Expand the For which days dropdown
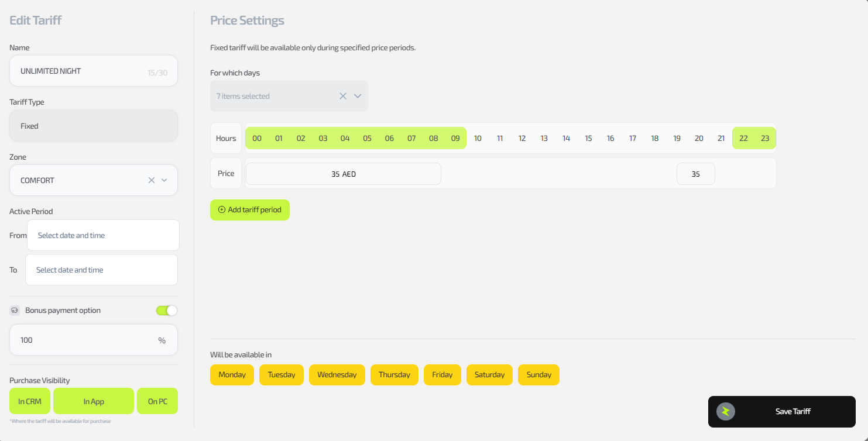Screen dimensions: 868x441 point(358,96)
